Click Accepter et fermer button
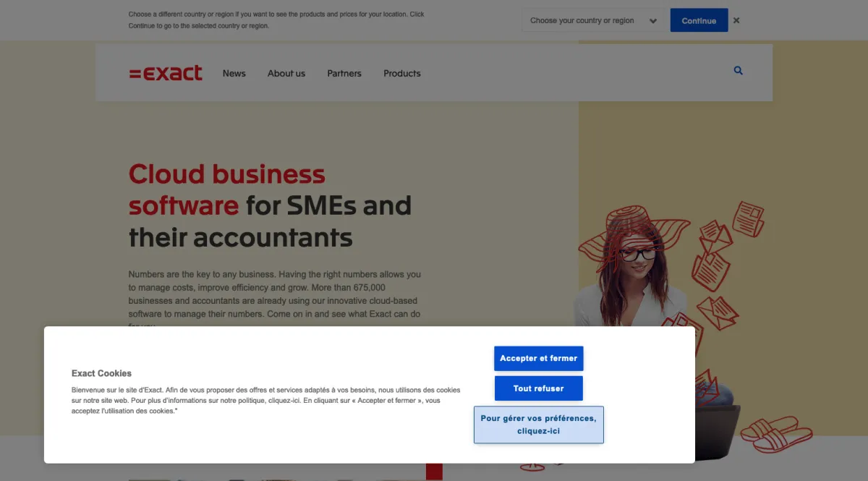The height and width of the screenshot is (481, 868). (539, 358)
